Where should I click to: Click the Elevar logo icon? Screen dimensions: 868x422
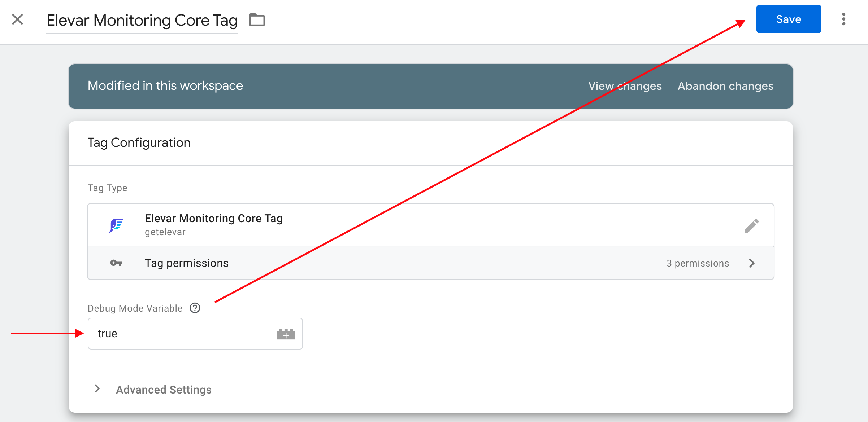(116, 225)
